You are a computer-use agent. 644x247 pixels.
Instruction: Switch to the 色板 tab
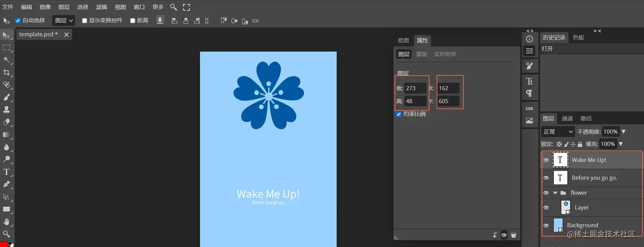[x=578, y=37]
